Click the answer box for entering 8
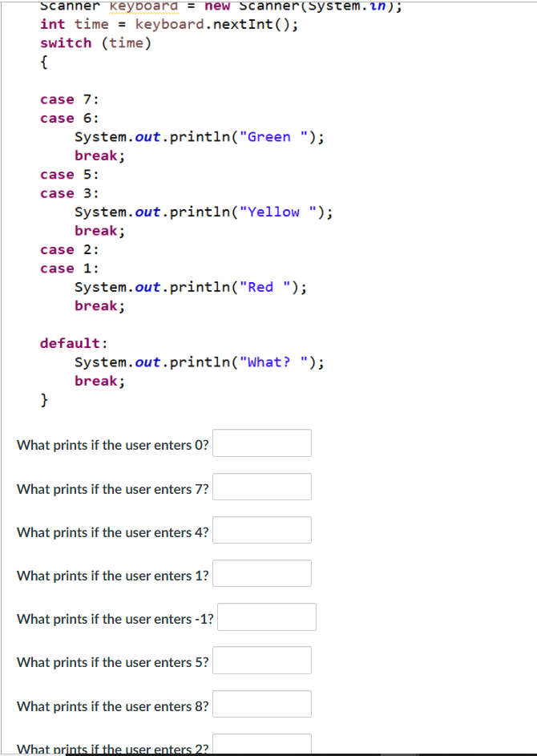Image resolution: width=537 pixels, height=756 pixels. coord(261,703)
